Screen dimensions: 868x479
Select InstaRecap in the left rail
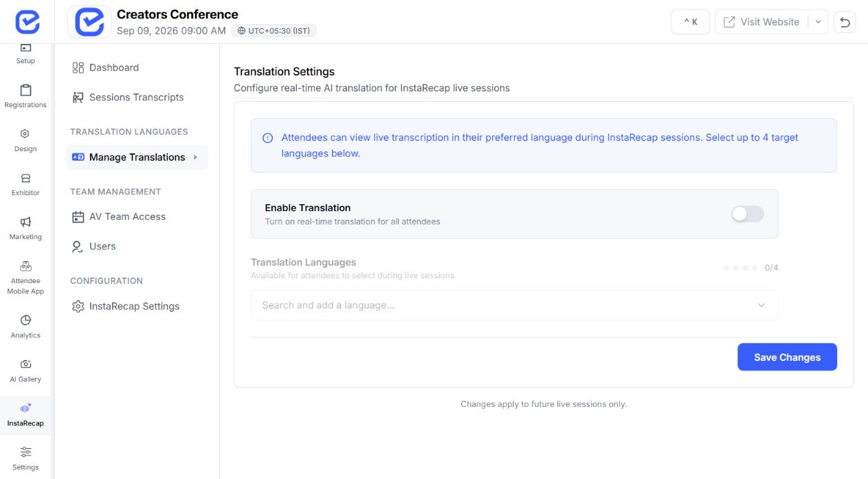[25, 415]
